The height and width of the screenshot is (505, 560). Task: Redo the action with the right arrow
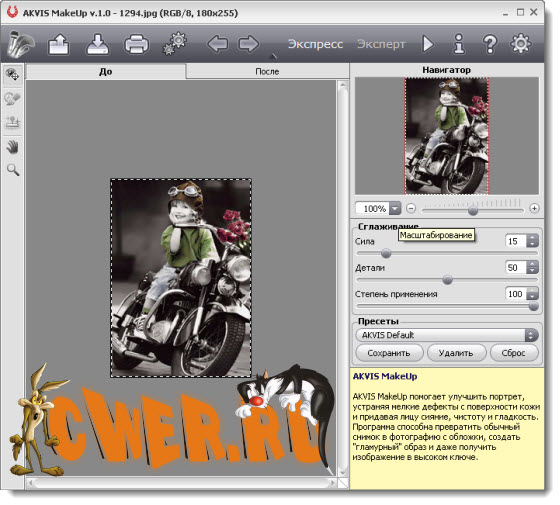[x=249, y=44]
